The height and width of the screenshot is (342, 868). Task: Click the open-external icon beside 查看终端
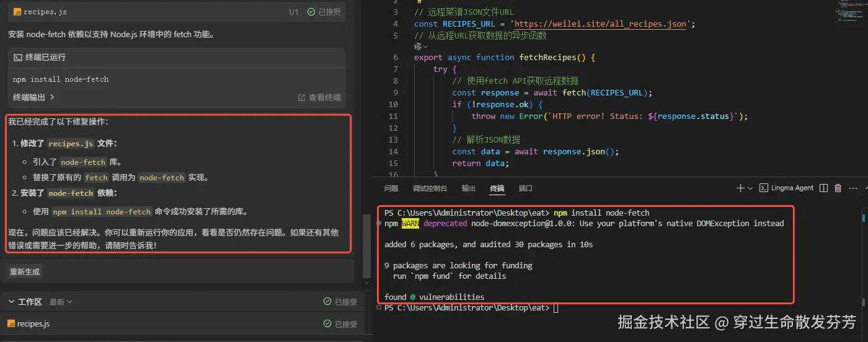[x=302, y=97]
